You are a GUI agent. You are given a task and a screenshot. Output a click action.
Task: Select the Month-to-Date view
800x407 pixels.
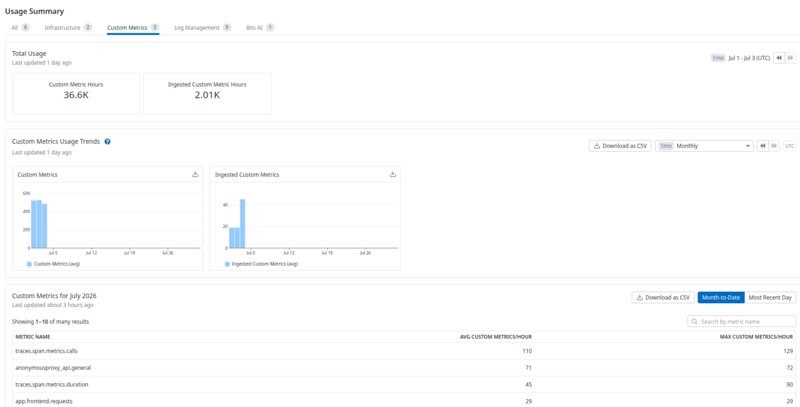pos(721,297)
